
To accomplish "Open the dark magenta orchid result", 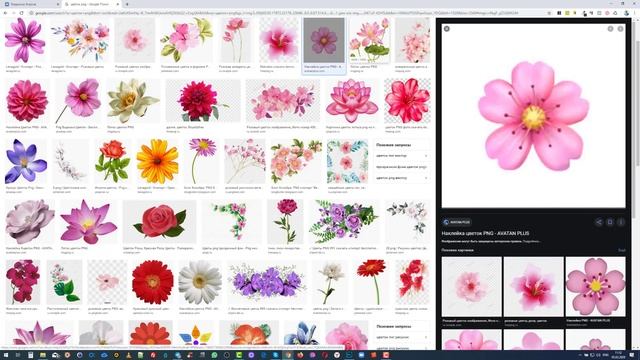I will pyautogui.click(x=23, y=282).
